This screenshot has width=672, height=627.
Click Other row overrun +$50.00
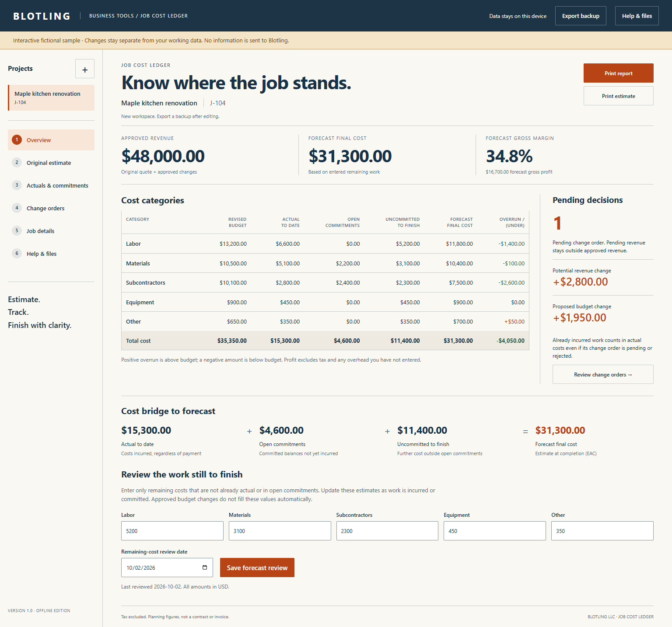[x=514, y=322]
